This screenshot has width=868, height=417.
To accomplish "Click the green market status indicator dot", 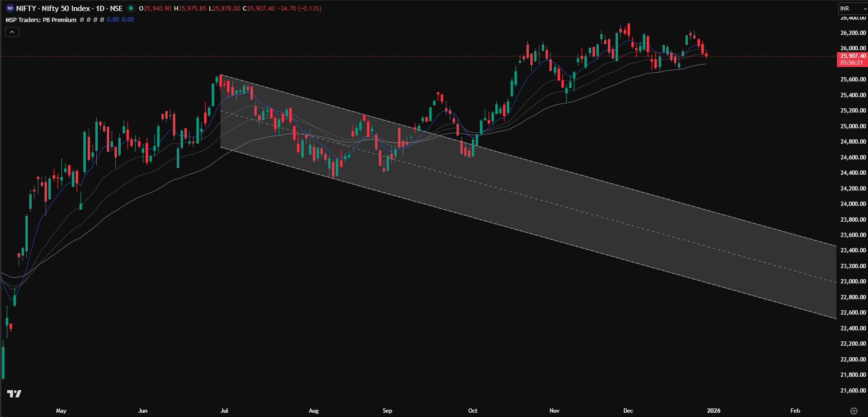I will [x=130, y=8].
